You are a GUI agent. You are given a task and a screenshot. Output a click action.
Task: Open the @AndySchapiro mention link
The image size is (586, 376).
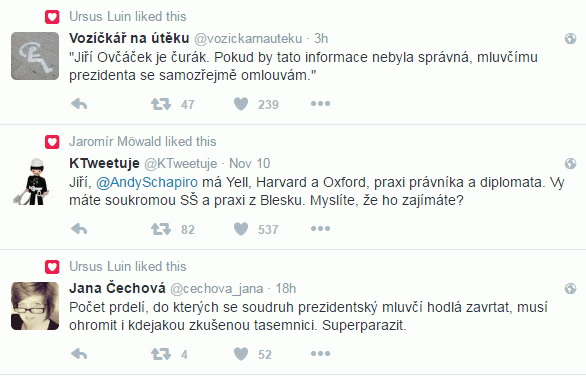click(x=147, y=182)
